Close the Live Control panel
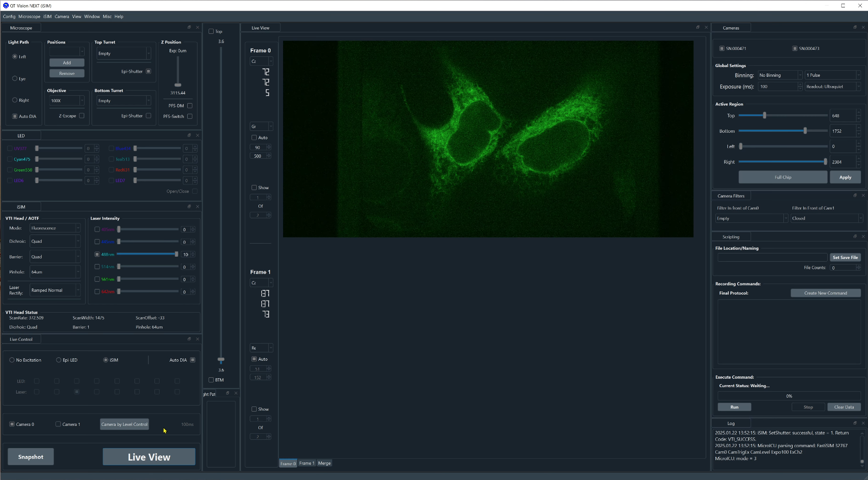868x480 pixels. point(197,339)
